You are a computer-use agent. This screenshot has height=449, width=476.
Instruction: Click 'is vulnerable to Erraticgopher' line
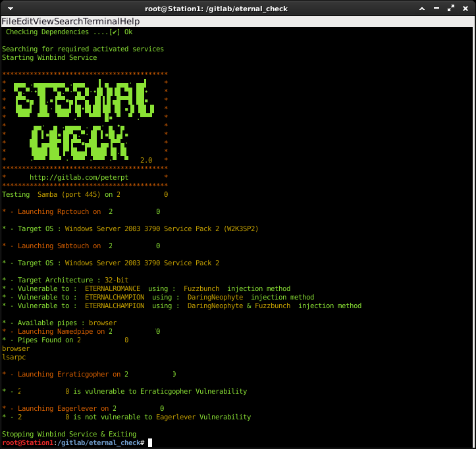[x=124, y=391]
